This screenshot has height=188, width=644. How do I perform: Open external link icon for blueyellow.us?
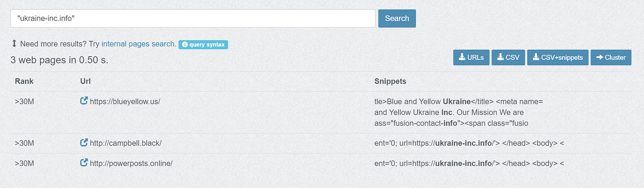(x=84, y=101)
